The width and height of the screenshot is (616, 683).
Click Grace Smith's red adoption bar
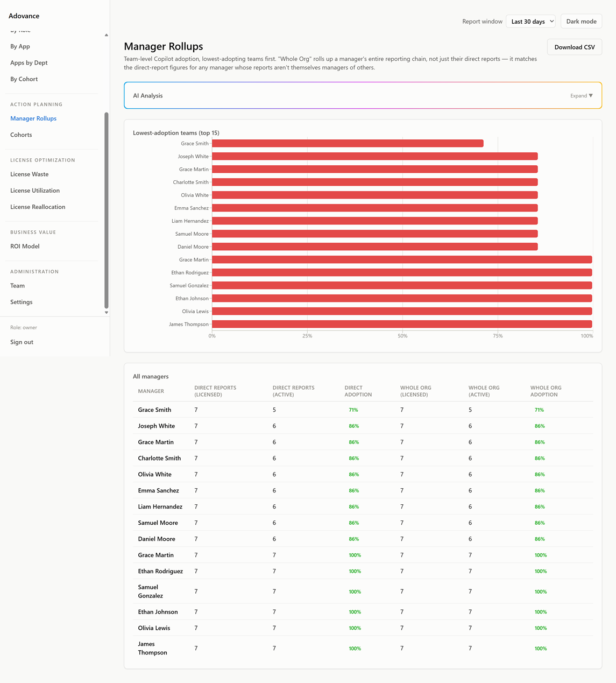(348, 143)
